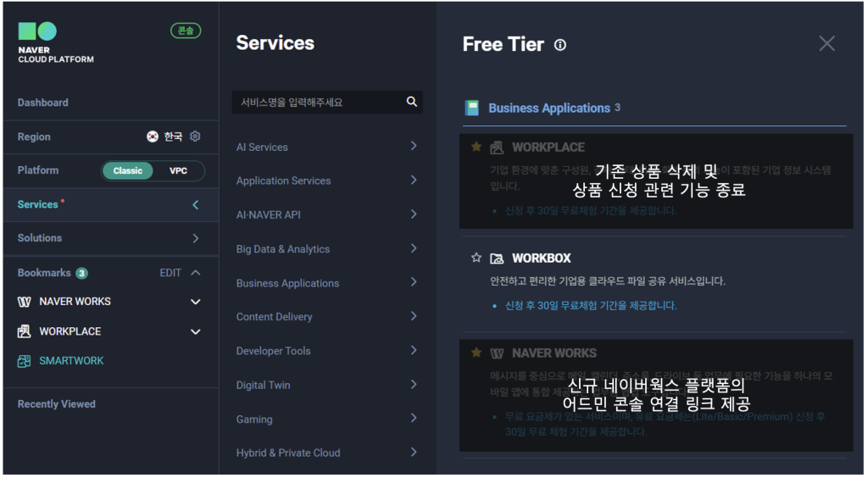Open the AI Services category

326,147
